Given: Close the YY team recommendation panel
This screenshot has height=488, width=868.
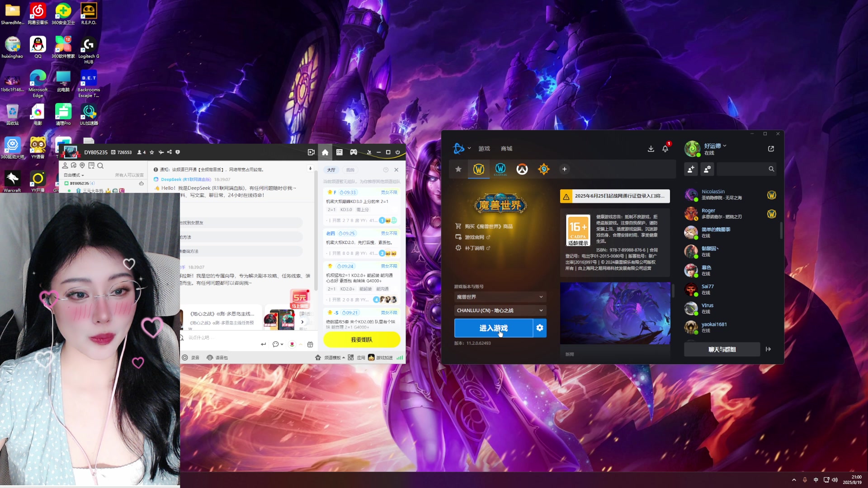Looking at the screenshot, I should point(396,170).
